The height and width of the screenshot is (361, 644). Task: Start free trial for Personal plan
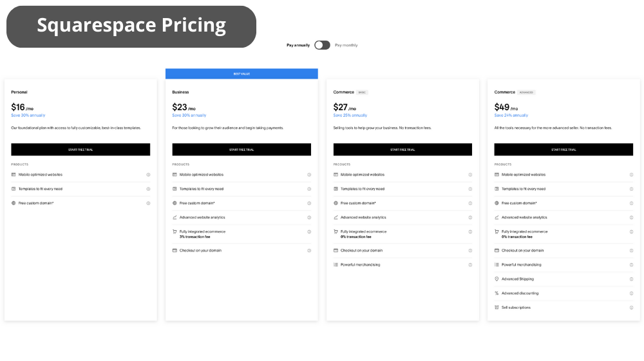(x=80, y=150)
